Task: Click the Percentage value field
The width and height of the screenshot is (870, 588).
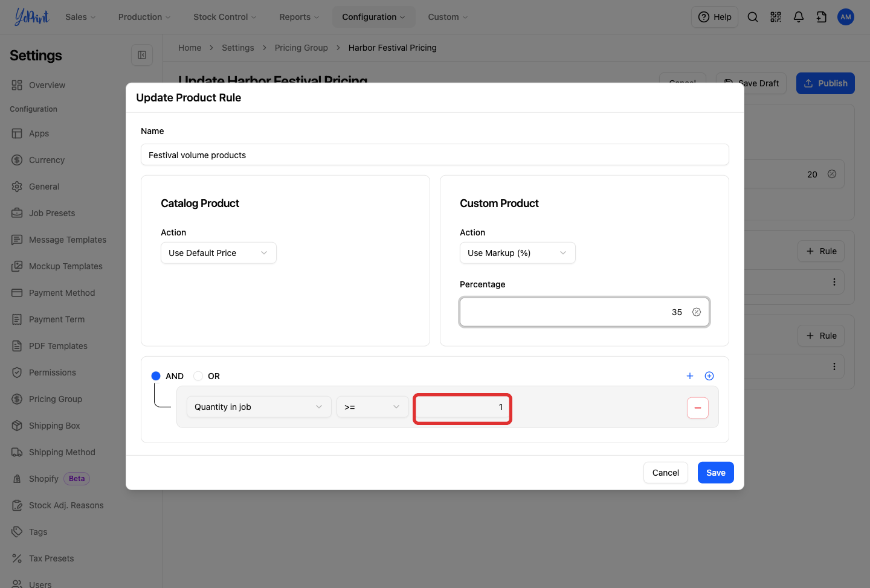Action: 584,312
